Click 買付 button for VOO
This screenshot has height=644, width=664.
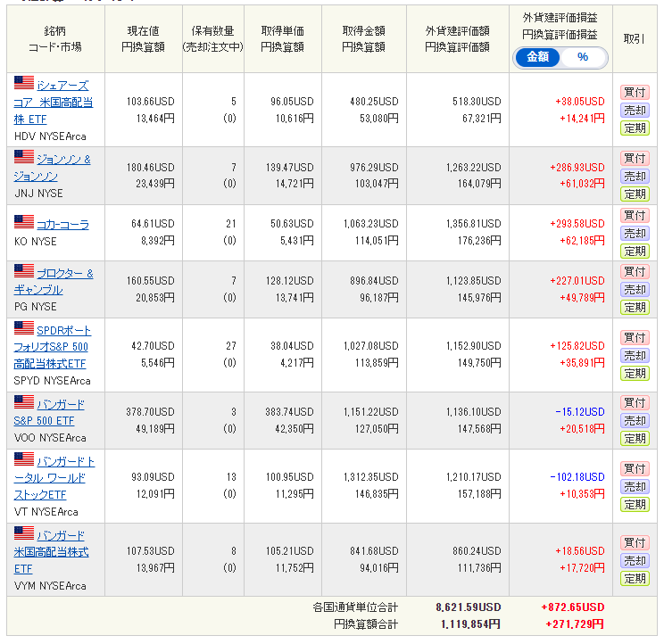[635, 403]
